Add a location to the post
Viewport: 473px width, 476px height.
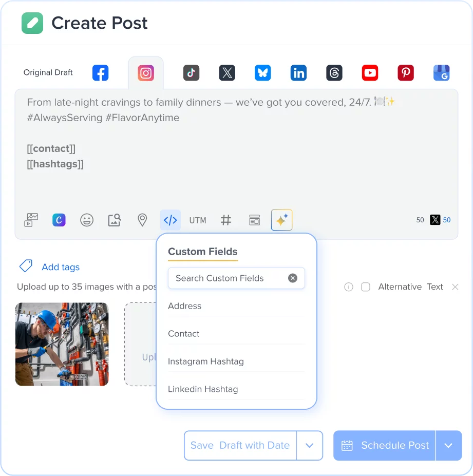coord(142,220)
